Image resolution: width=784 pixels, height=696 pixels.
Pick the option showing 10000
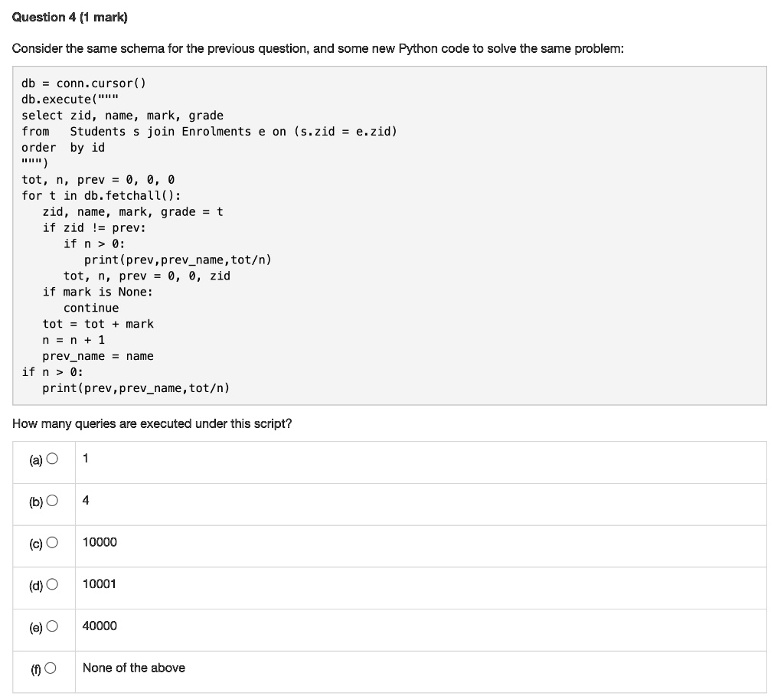(x=99, y=541)
